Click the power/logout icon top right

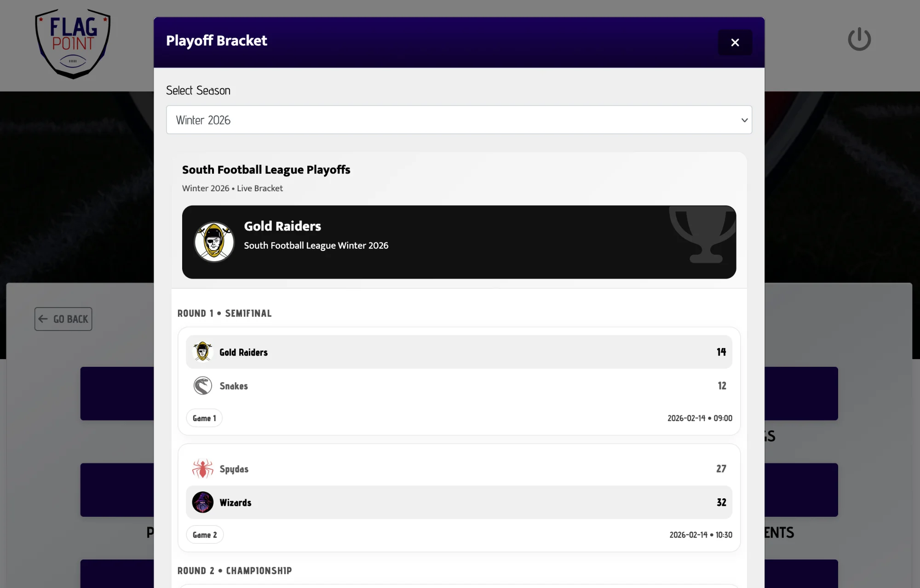tap(859, 39)
